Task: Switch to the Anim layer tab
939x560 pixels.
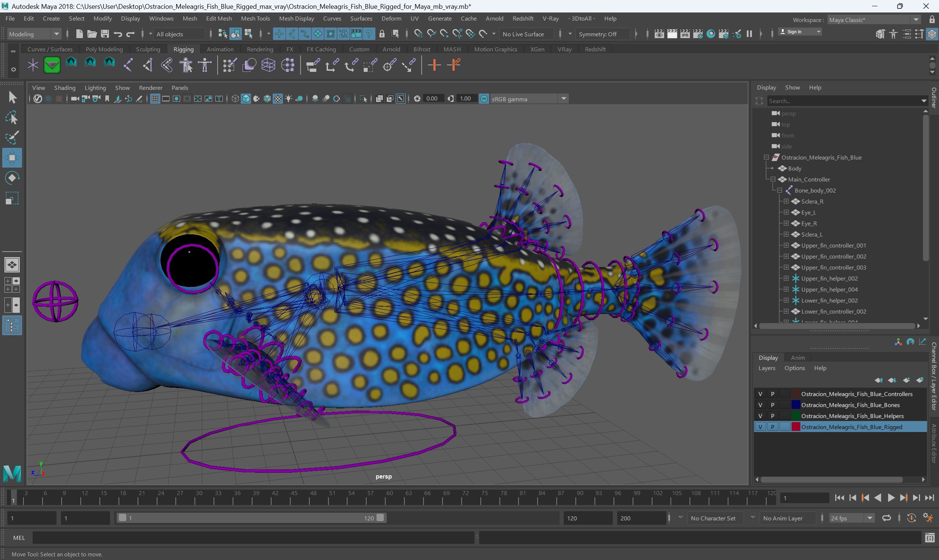Action: [x=798, y=358]
